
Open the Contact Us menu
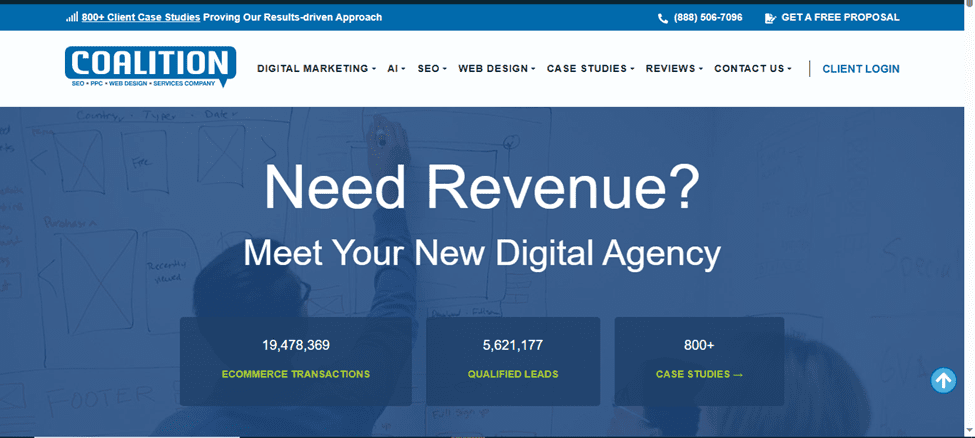pos(752,69)
